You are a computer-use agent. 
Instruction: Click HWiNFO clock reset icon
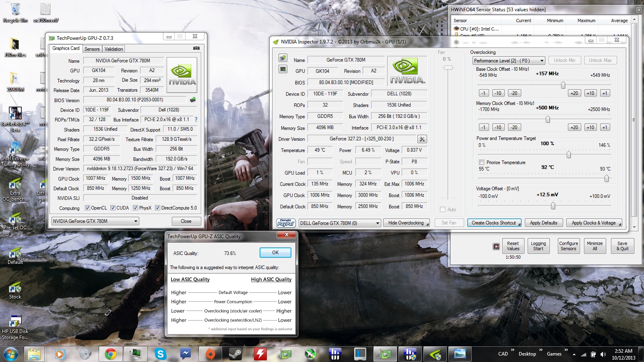496,247
